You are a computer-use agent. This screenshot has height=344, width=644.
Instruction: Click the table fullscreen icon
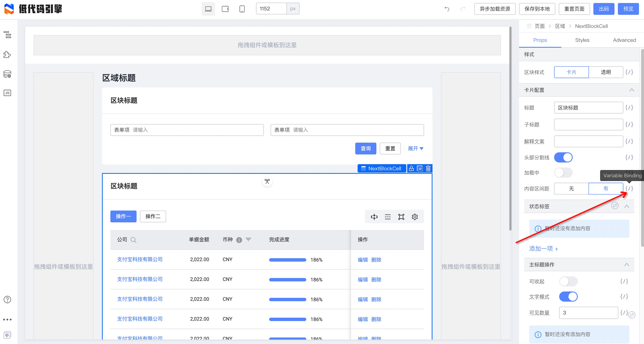401,217
